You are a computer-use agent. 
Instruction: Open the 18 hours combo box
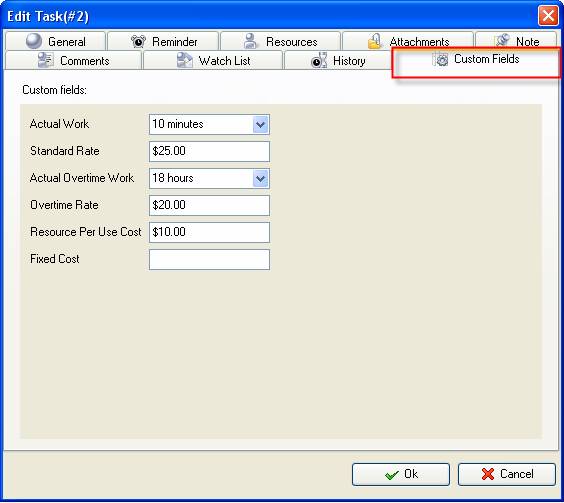coord(209,178)
